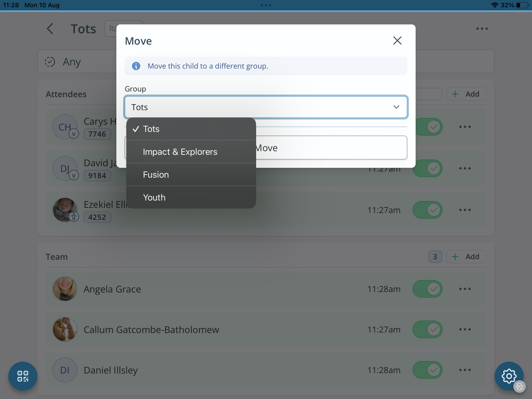This screenshot has width=532, height=399.
Task: Click the info icon in the Move banner
Action: pyautogui.click(x=136, y=66)
